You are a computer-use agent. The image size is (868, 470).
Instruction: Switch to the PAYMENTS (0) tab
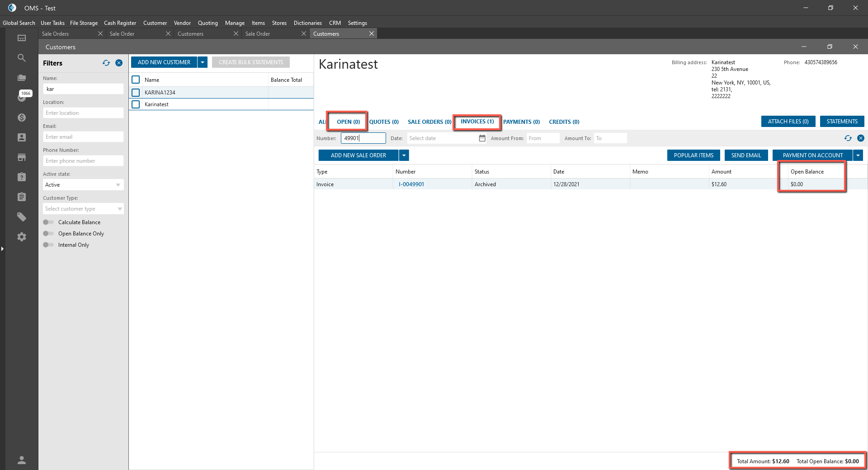coord(522,122)
